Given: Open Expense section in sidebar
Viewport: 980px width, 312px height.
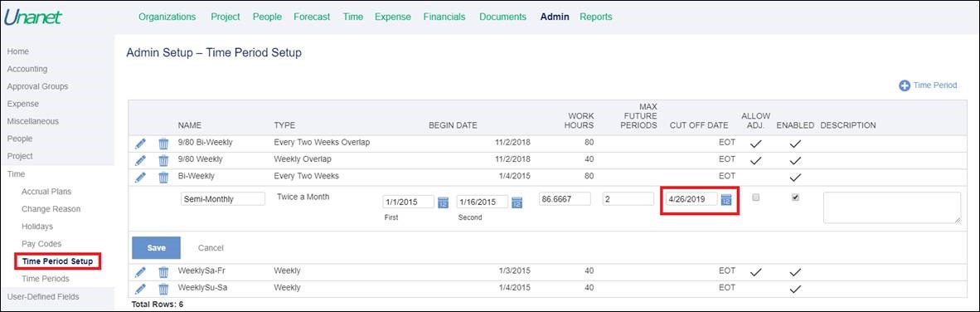Looking at the screenshot, I should 22,104.
